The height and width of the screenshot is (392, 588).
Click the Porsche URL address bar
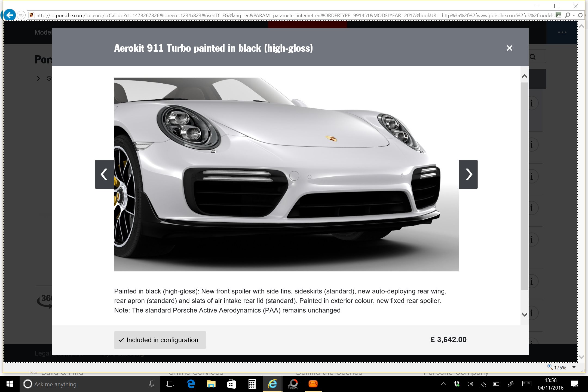coord(295,15)
